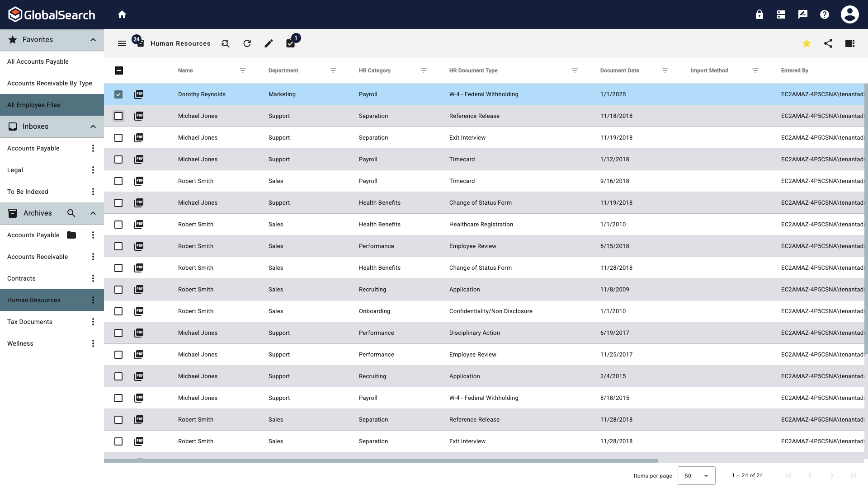Click the pencil edit icon
This screenshot has height=488, width=868.
(x=269, y=43)
